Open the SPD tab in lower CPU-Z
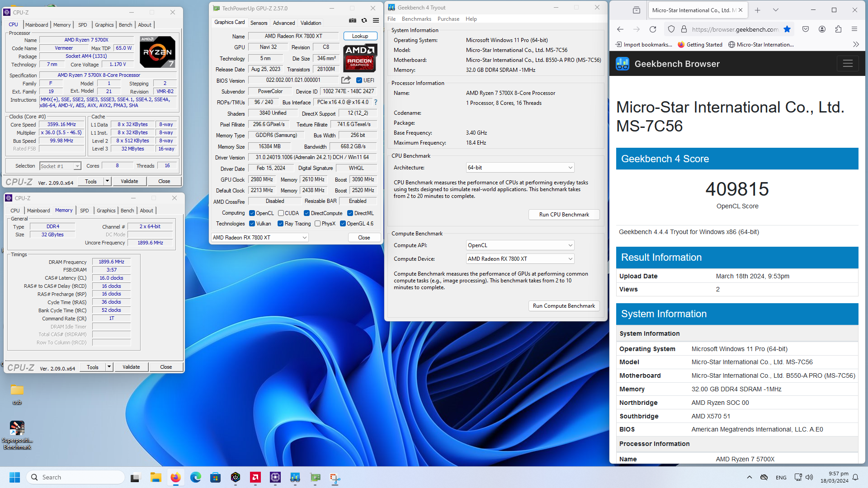 (x=85, y=211)
